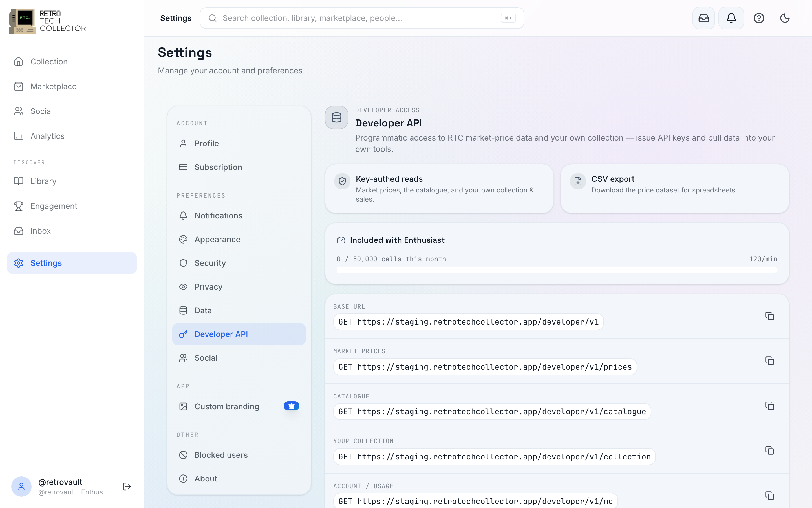Open Analytics in the sidebar
812x508 pixels.
(72, 136)
